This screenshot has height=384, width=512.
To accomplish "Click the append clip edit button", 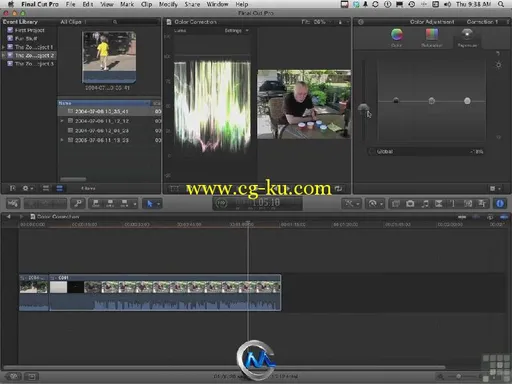I will [124, 203].
